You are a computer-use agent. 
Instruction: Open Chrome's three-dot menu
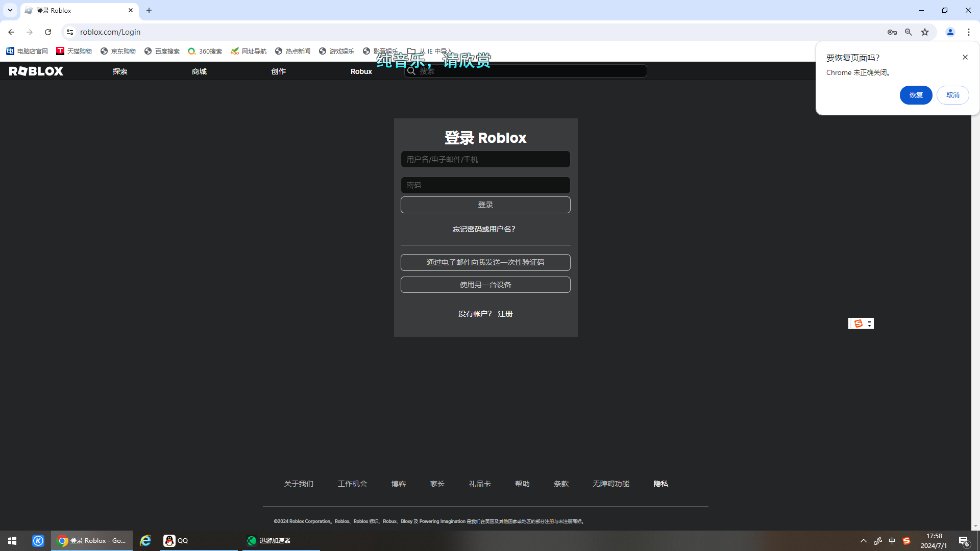969,32
